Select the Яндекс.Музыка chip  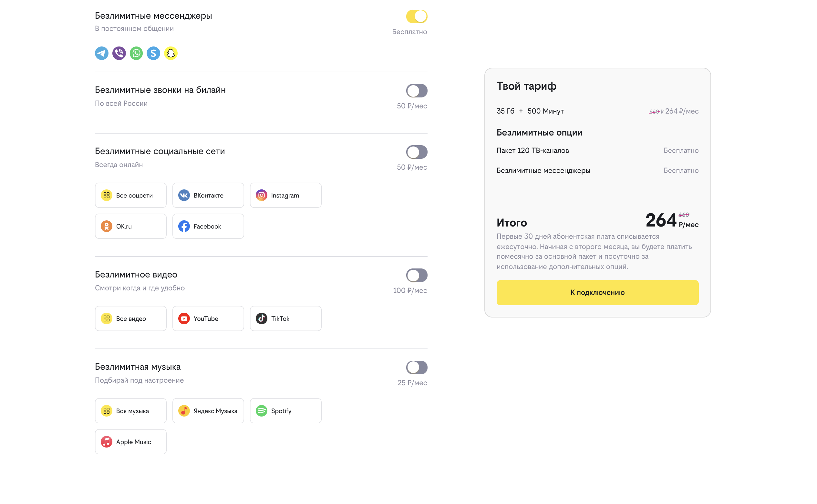click(x=208, y=411)
